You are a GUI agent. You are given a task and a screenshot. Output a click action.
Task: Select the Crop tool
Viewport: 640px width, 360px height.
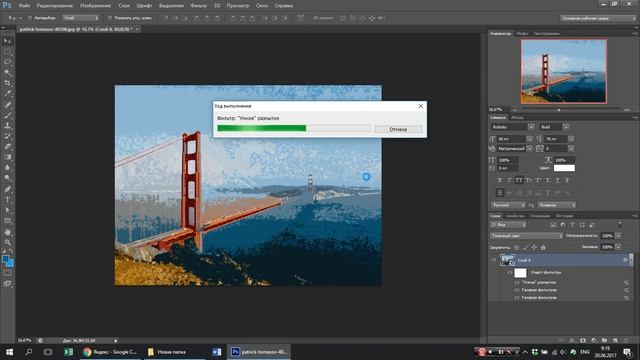tap(7, 83)
